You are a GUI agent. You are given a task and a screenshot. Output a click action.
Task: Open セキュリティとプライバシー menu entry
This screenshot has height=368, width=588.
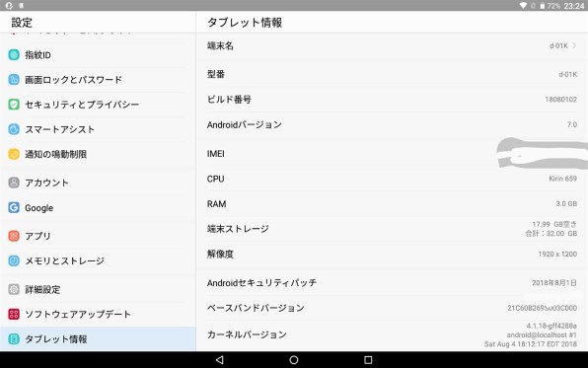(98, 105)
